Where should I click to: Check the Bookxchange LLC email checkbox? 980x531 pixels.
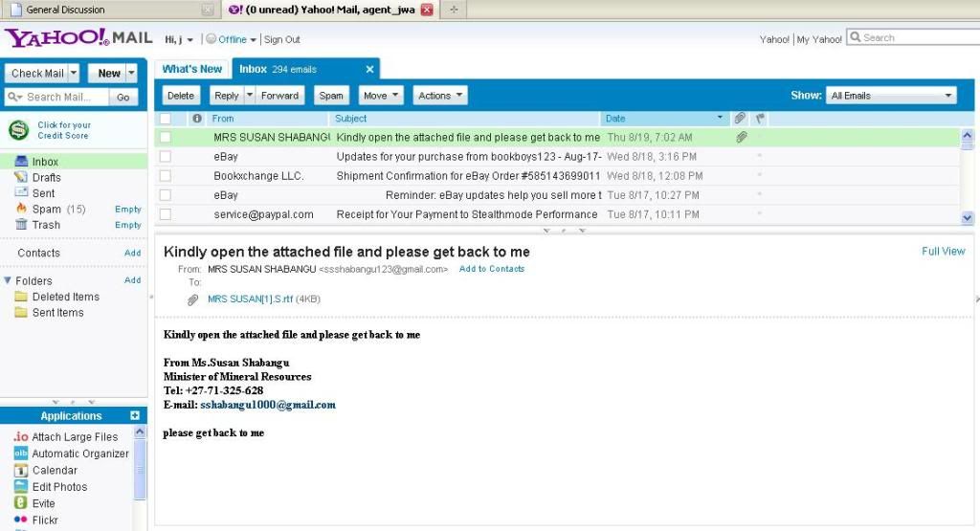165,175
